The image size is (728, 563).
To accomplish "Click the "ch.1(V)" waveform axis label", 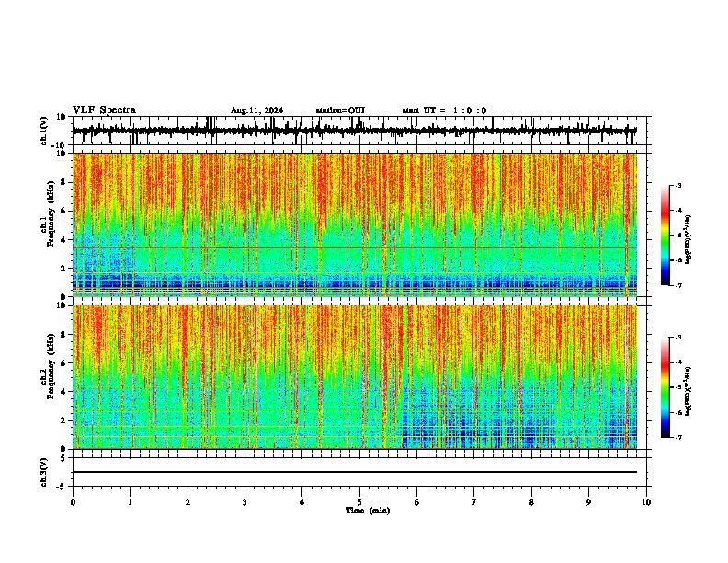I will [44, 131].
